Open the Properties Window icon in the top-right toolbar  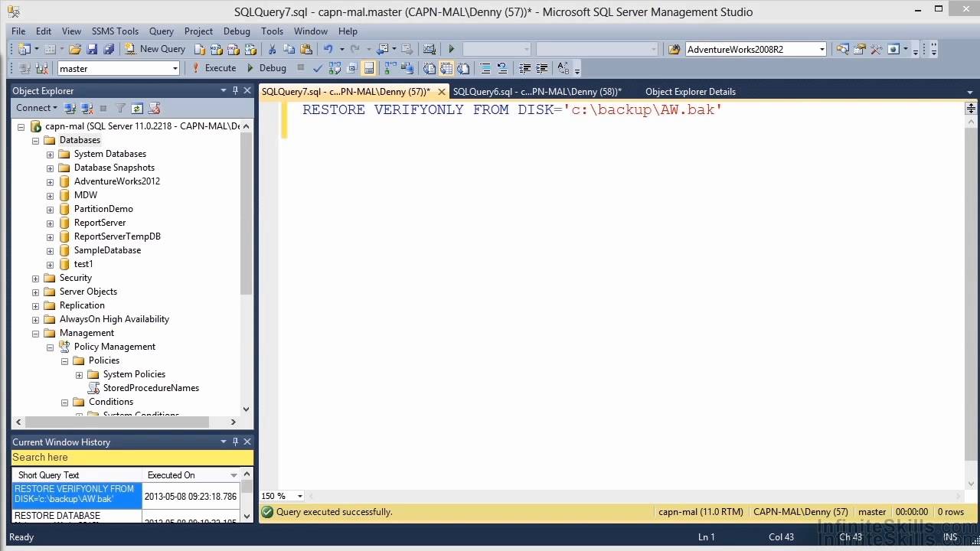tap(859, 49)
